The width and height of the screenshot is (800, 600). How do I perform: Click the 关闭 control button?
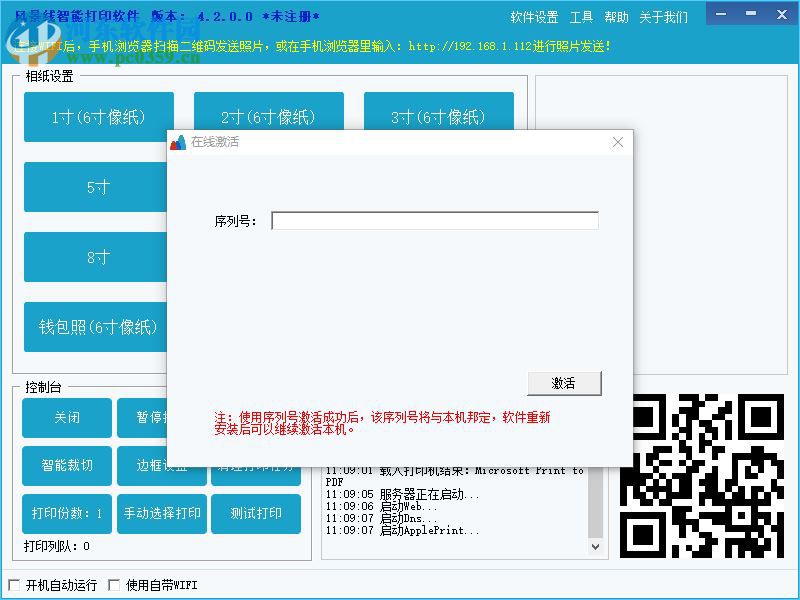click(66, 418)
